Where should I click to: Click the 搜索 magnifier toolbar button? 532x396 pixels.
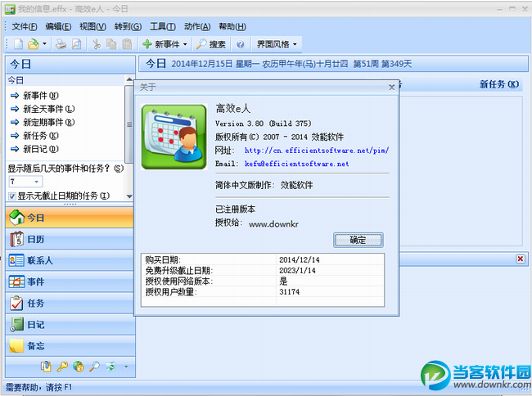coord(211,44)
